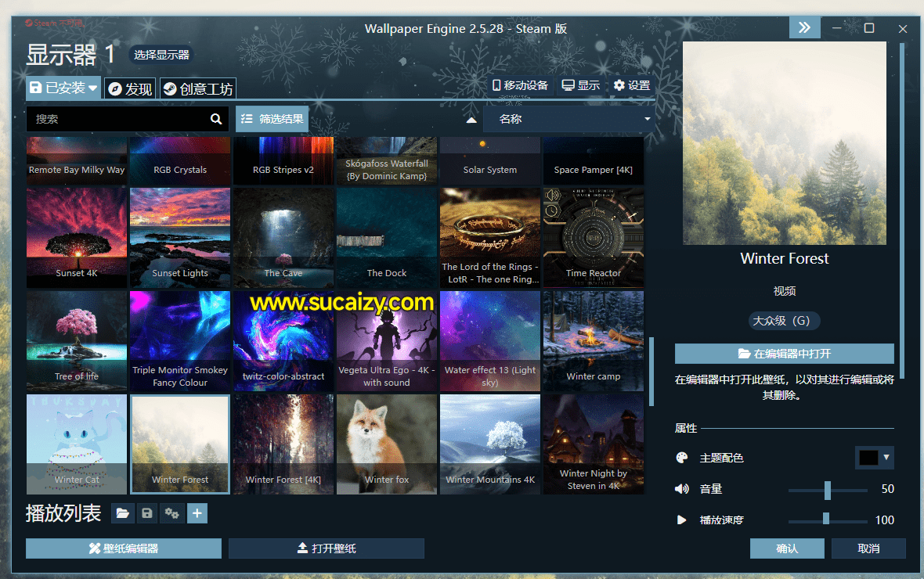924x579 pixels.
Task: Open a playlist using the folder icon
Action: pos(122,513)
